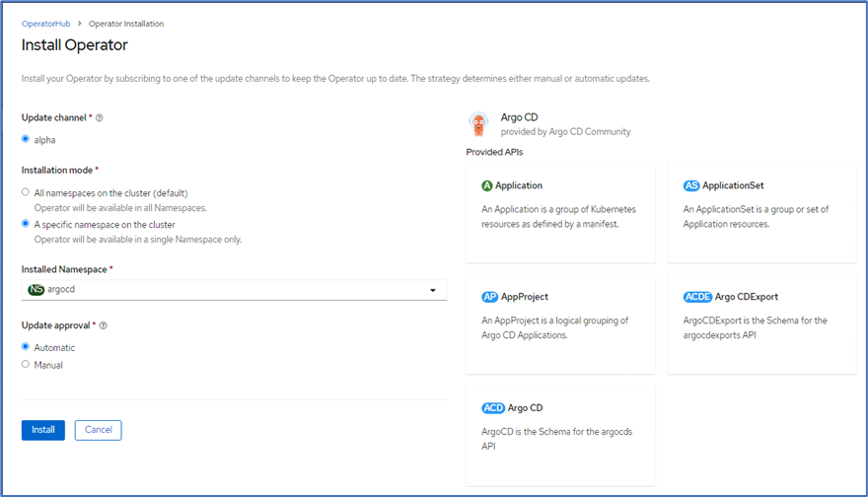The height and width of the screenshot is (497, 868).
Task: Set update approval to Automatic
Action: [x=26, y=347]
